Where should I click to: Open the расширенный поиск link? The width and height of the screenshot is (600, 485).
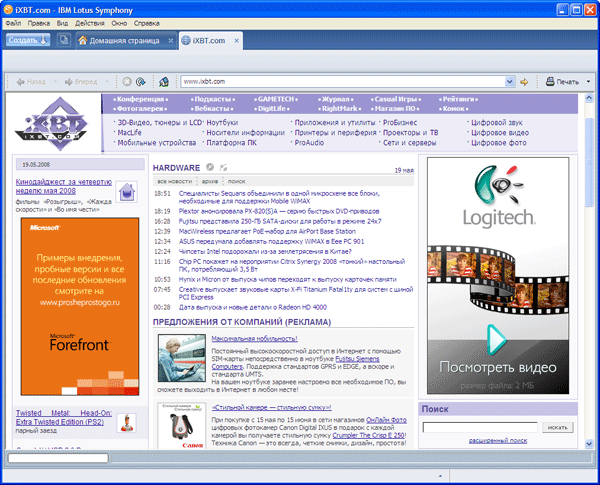click(x=498, y=441)
